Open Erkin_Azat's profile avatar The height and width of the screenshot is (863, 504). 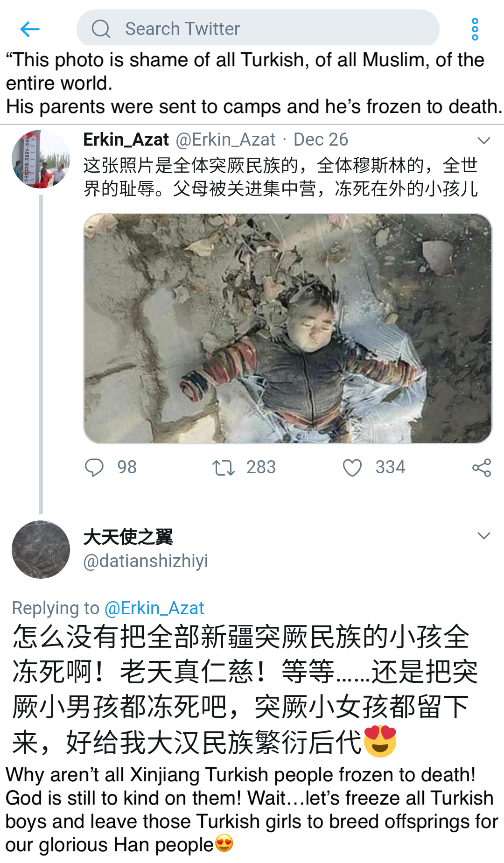(x=41, y=159)
